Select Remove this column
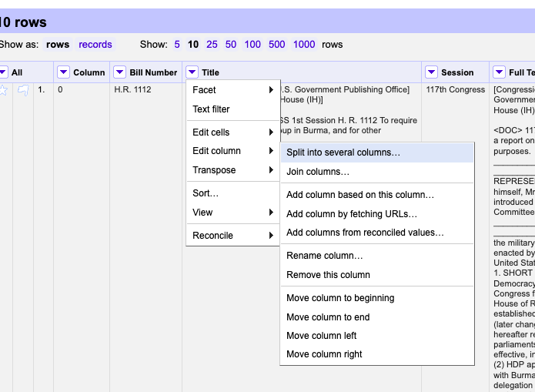The height and width of the screenshot is (392, 535). tap(377, 275)
